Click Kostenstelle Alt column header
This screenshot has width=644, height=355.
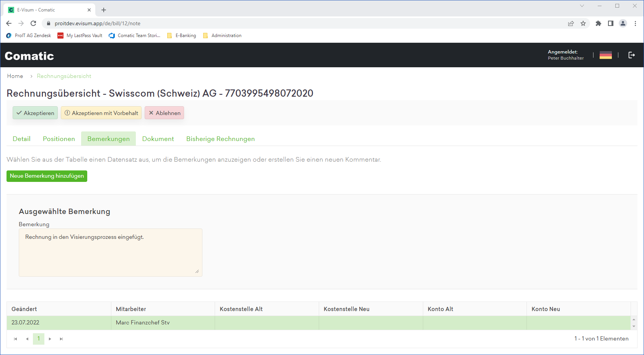[267, 309]
